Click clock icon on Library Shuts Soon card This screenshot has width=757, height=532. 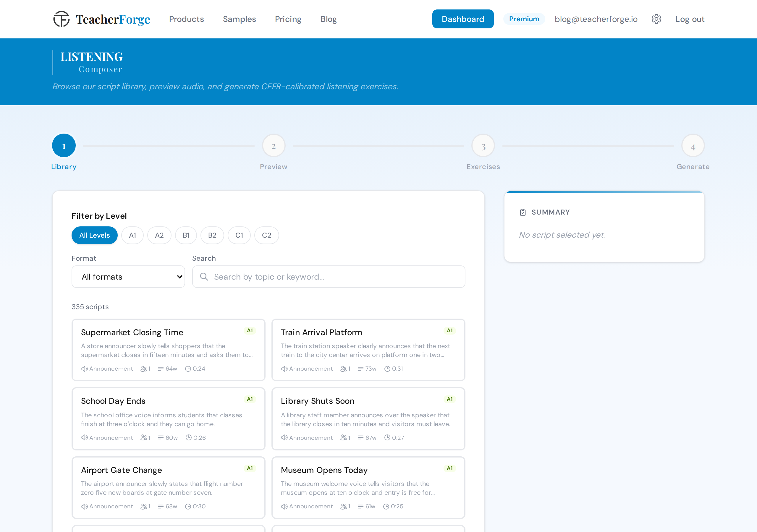387,437
